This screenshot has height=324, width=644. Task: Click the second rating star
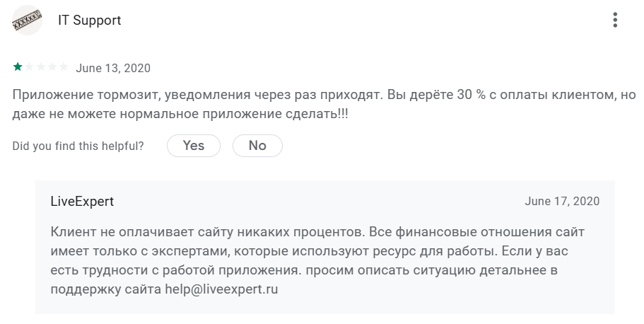pos(29,67)
